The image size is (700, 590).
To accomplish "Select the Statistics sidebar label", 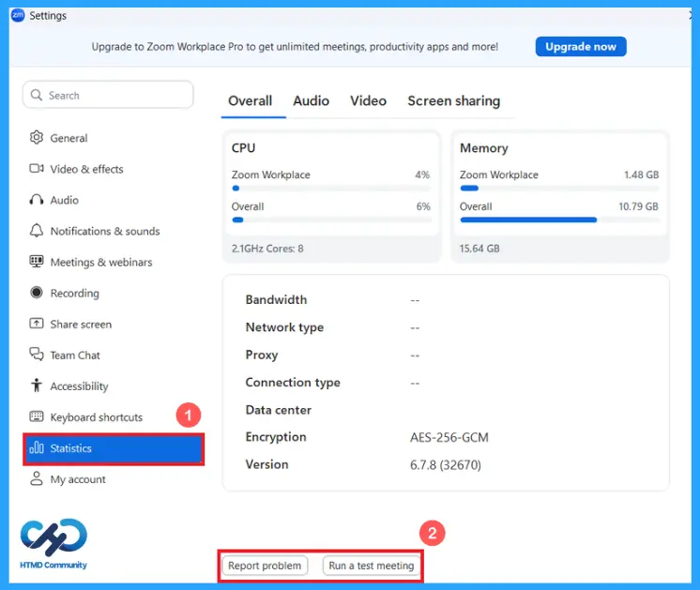I will (70, 448).
